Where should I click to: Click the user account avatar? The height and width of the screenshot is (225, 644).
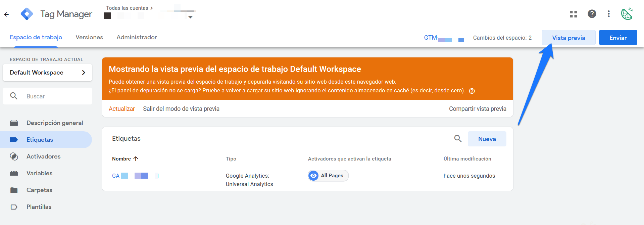tap(627, 14)
